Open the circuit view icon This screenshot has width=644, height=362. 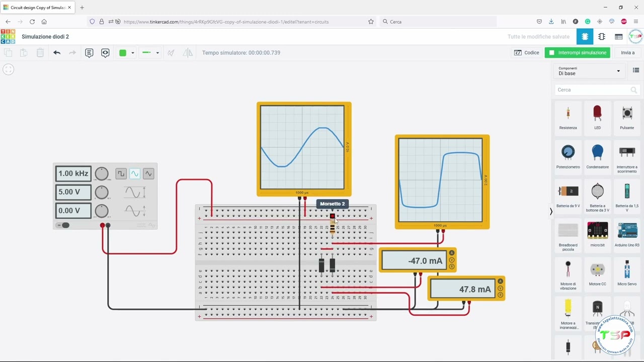(585, 37)
